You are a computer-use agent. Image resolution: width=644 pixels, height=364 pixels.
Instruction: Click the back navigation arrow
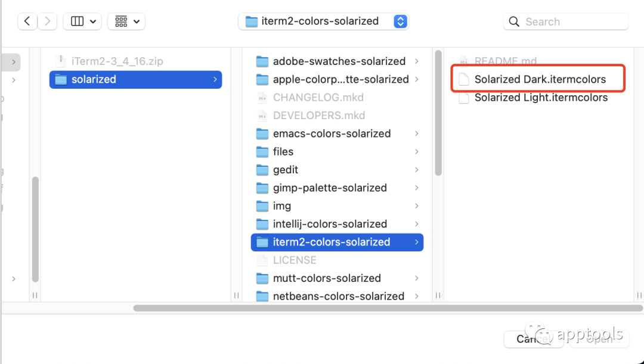[x=27, y=21]
